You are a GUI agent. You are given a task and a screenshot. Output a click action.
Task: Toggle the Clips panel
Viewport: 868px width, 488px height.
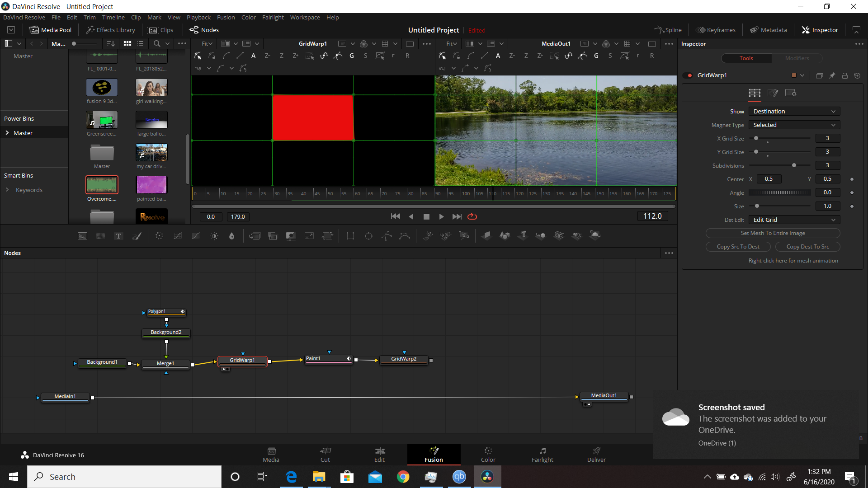(161, 30)
